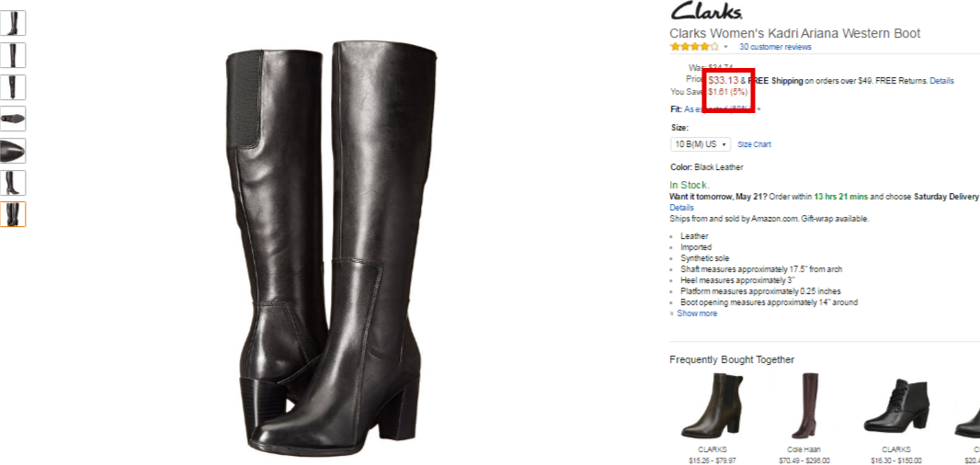Viewport: 980px width, 465px height.
Task: Select the third boot thumbnail image
Action: (x=13, y=87)
